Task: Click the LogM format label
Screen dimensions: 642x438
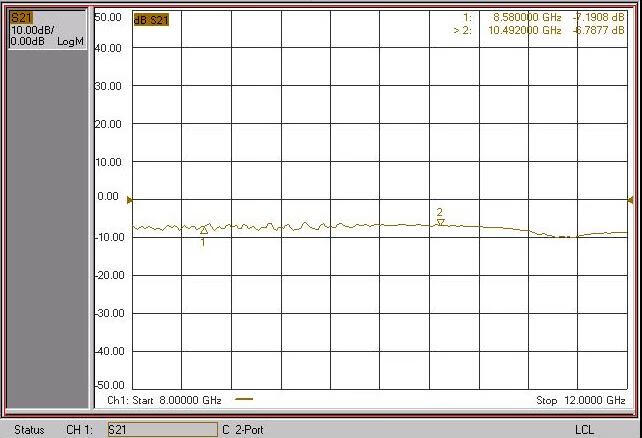Action: tap(69, 39)
